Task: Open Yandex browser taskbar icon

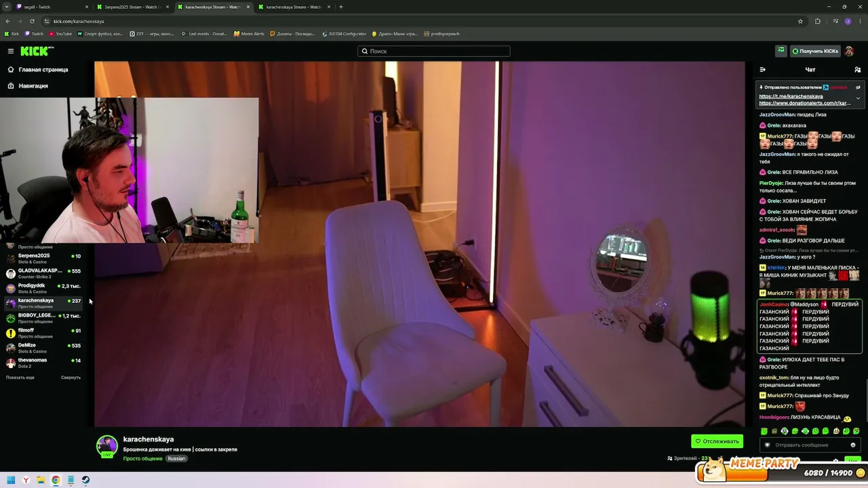Action: [x=26, y=480]
